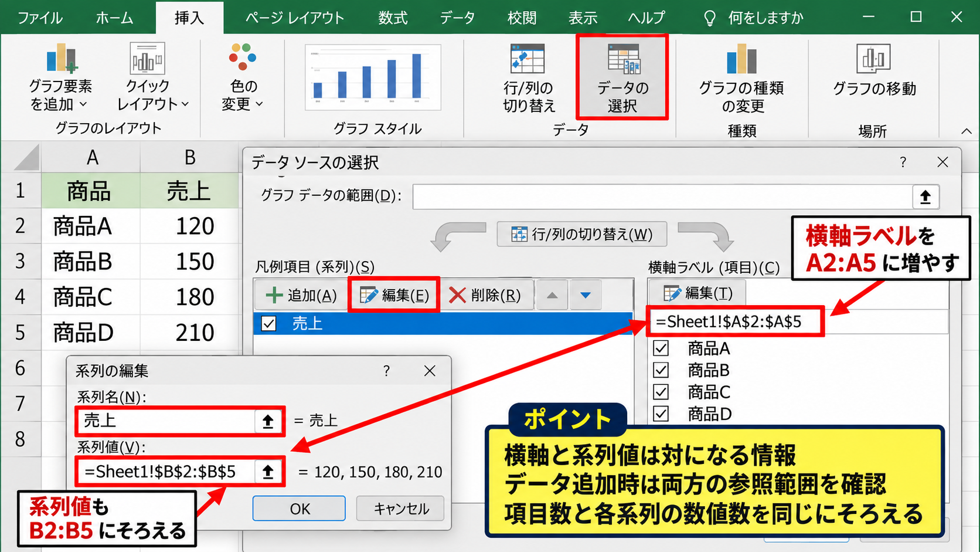The width and height of the screenshot is (980, 552).
Task: Click help icon in データ ソースの選択
Action: (x=903, y=162)
